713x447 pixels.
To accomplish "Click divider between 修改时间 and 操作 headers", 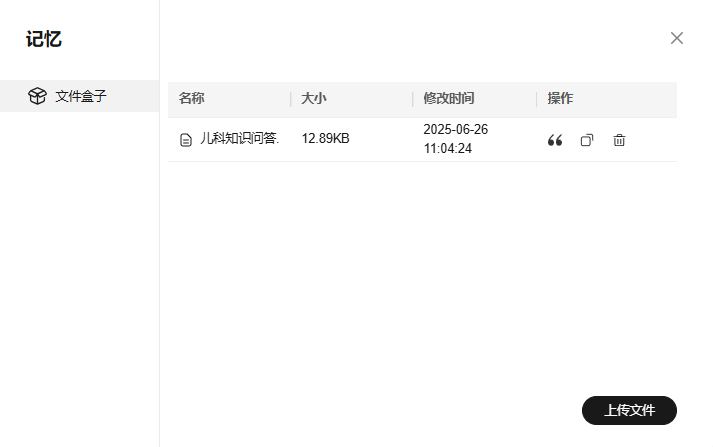I will (x=537, y=99).
